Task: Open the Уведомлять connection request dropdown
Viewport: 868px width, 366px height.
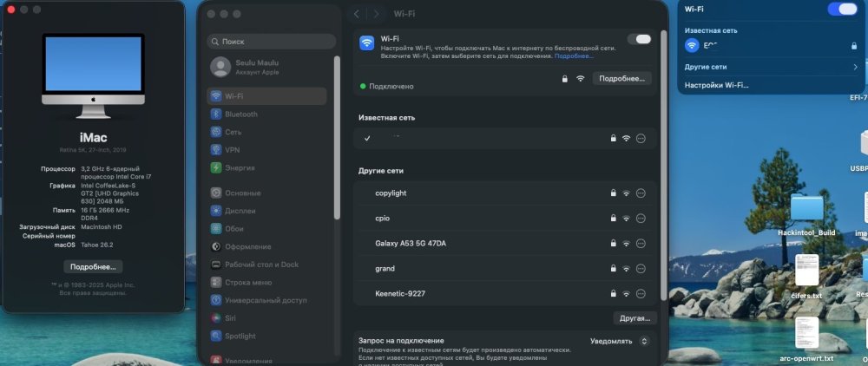Action: [620, 341]
